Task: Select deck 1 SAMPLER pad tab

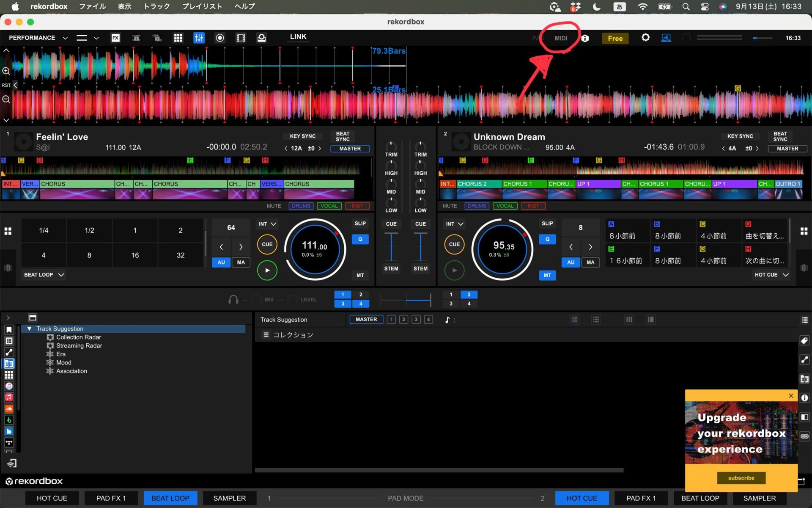Action: pos(230,498)
